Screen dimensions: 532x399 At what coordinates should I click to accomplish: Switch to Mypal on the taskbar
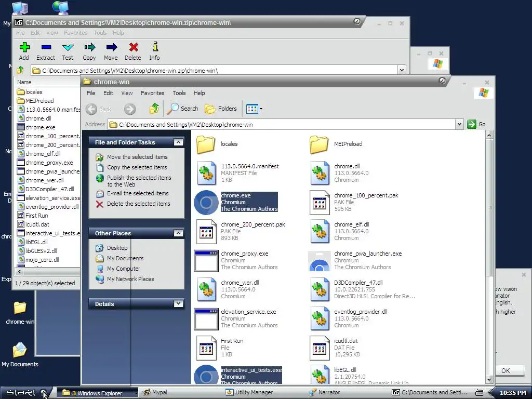tap(155, 393)
